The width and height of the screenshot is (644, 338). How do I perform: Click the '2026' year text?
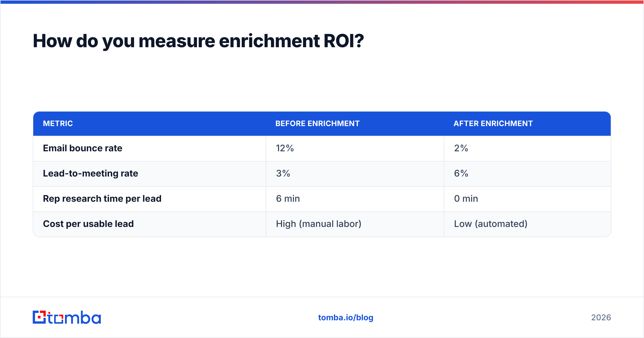pyautogui.click(x=601, y=318)
